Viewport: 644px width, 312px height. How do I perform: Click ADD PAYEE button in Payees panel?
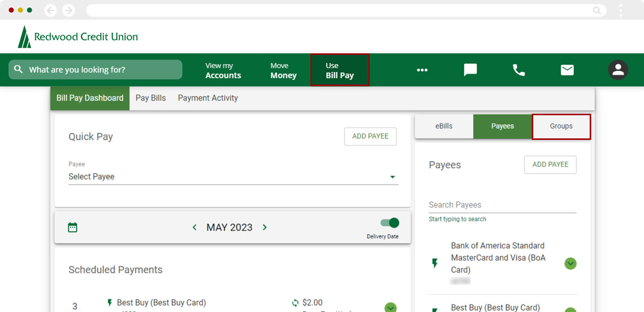tap(550, 165)
